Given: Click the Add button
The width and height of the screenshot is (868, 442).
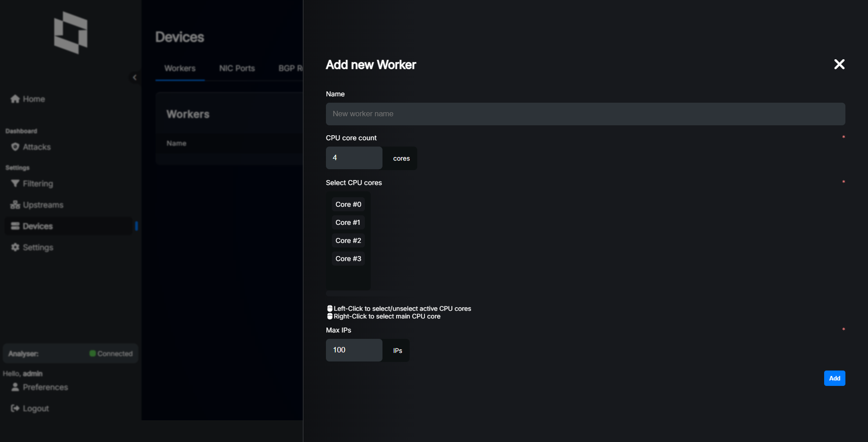Looking at the screenshot, I should (x=834, y=378).
